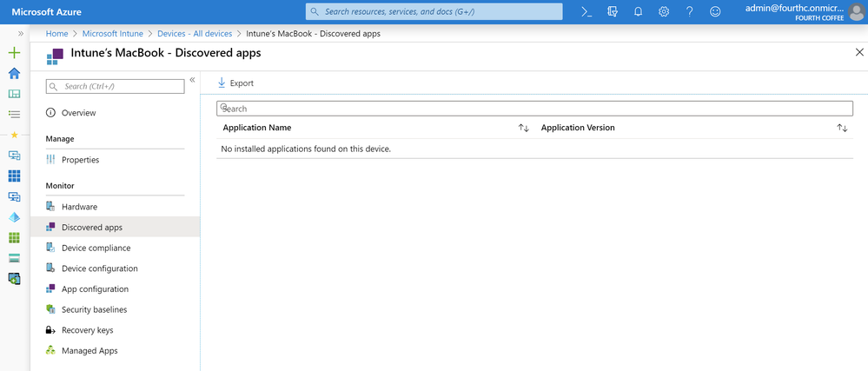
Task: Open the Device compliance menu item
Action: 116,248
